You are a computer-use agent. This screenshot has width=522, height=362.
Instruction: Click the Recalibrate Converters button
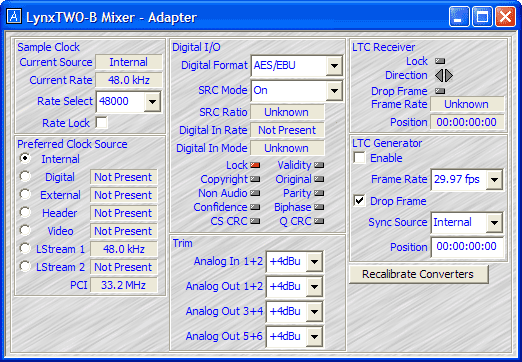418,274
